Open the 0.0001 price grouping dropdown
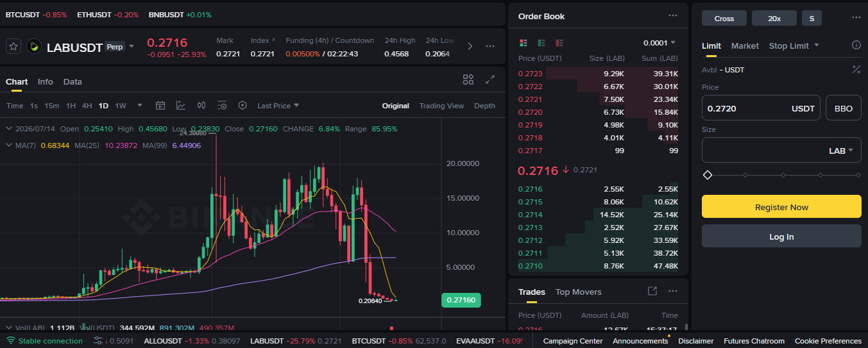This screenshot has width=868, height=348. [x=660, y=43]
